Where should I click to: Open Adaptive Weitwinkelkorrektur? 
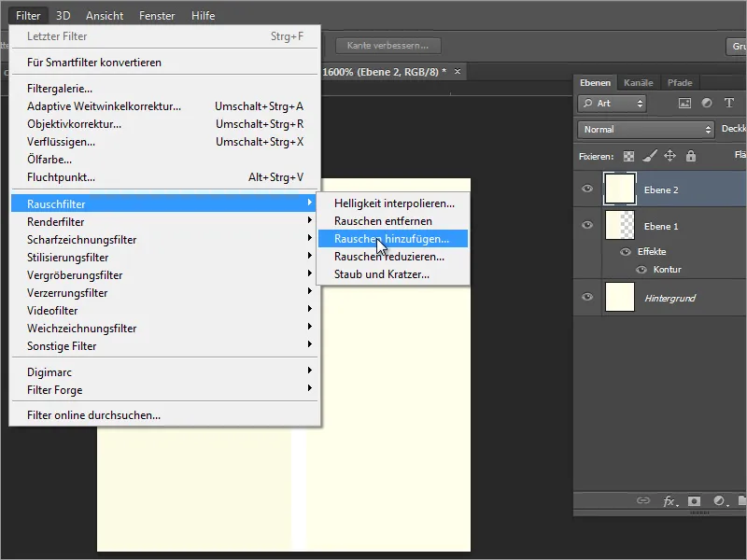point(164,106)
